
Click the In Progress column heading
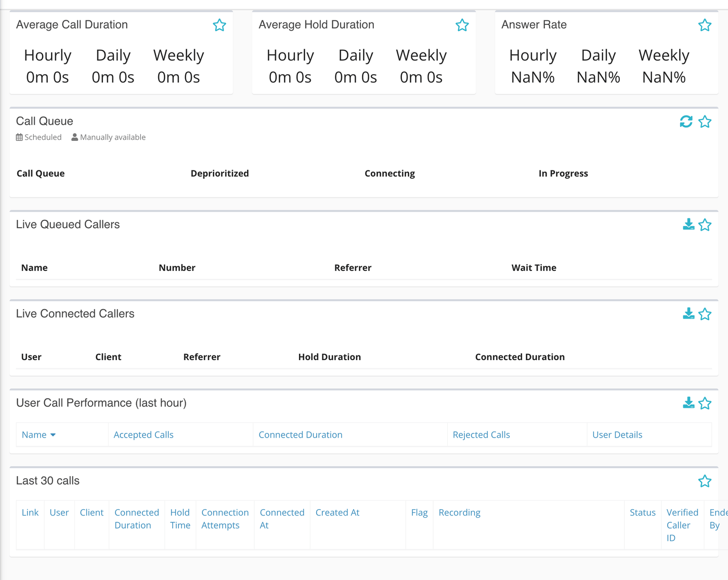tap(563, 174)
